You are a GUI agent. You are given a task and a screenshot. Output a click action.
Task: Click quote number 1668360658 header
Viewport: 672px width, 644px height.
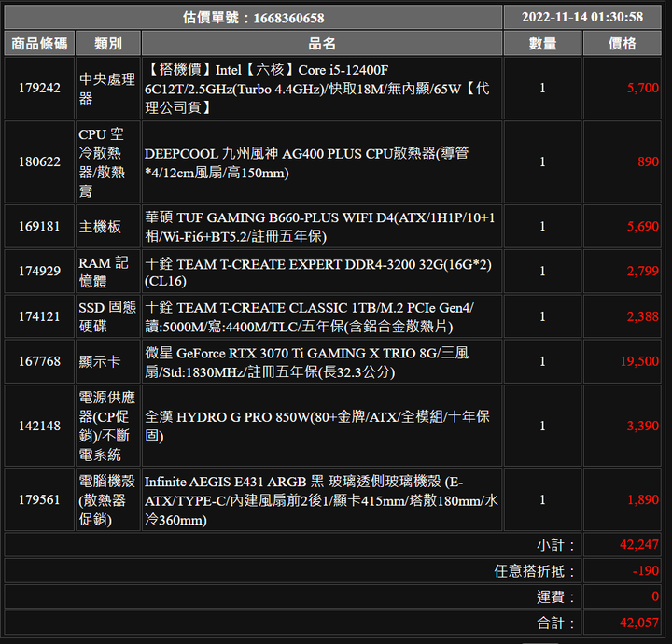pos(253,18)
